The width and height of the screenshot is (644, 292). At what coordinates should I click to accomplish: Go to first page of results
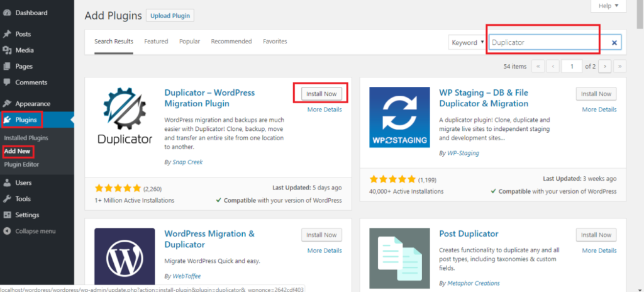[538, 66]
